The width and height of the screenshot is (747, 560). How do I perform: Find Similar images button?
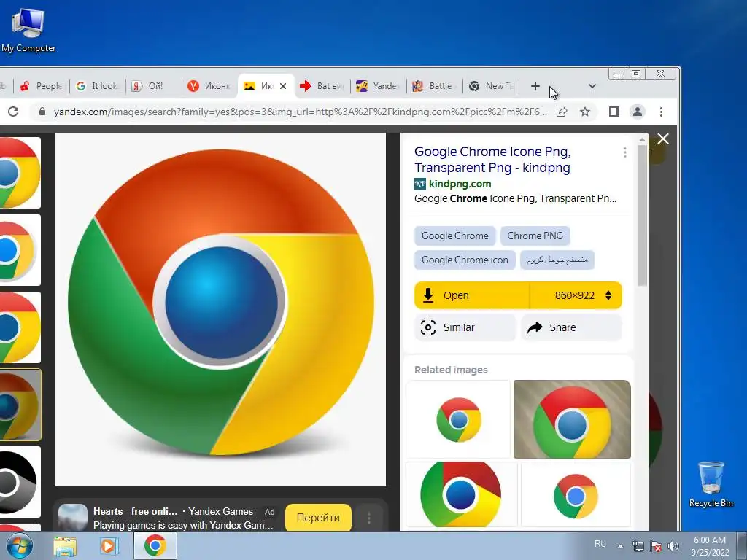pos(465,327)
